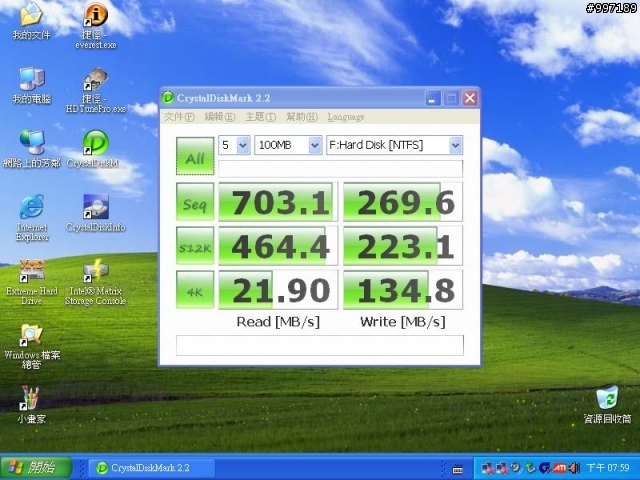Screen dimensions: 640x480
Task: Click the volume speaker tray icon
Action: 574,468
